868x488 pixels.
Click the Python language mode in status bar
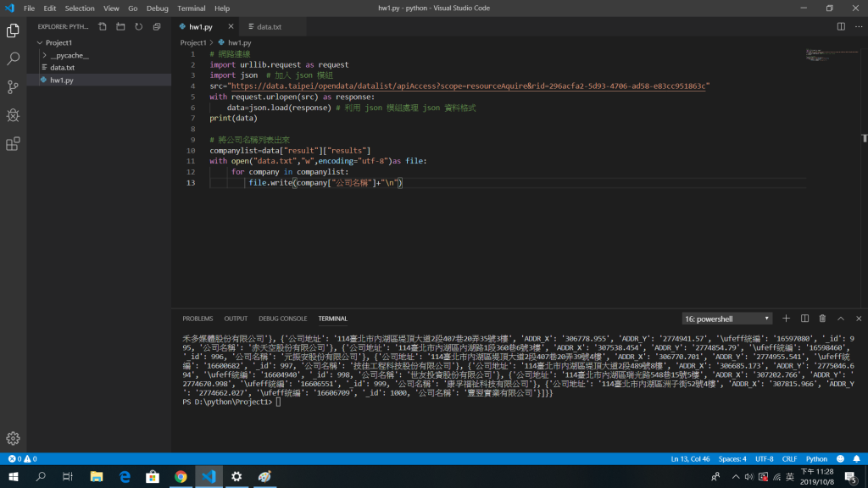tap(816, 459)
